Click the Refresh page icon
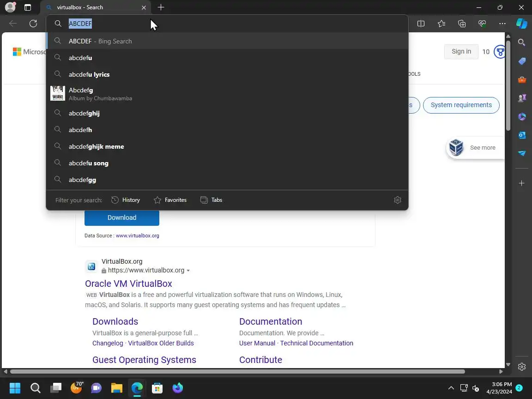 coord(33,24)
